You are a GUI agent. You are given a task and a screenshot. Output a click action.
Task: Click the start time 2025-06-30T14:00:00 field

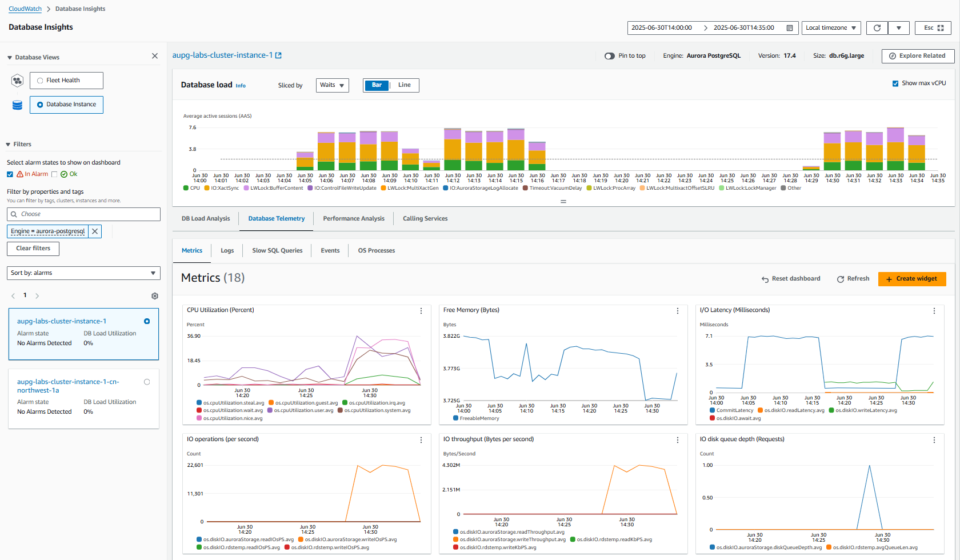[x=662, y=28]
